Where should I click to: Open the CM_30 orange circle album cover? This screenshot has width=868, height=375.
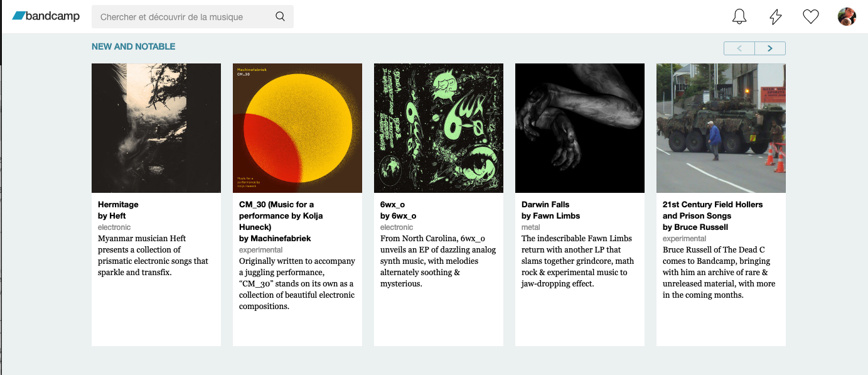pos(297,128)
